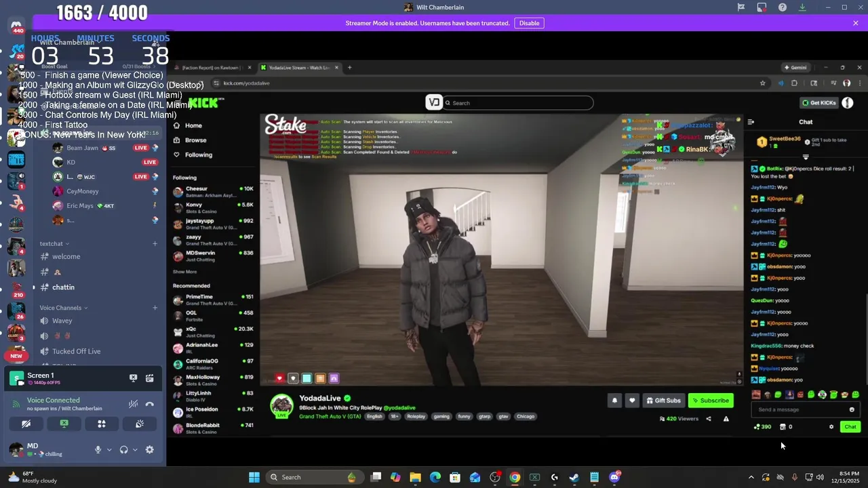This screenshot has width=868, height=488.
Task: Open the soundboard button in voice panel
Action: (140, 424)
